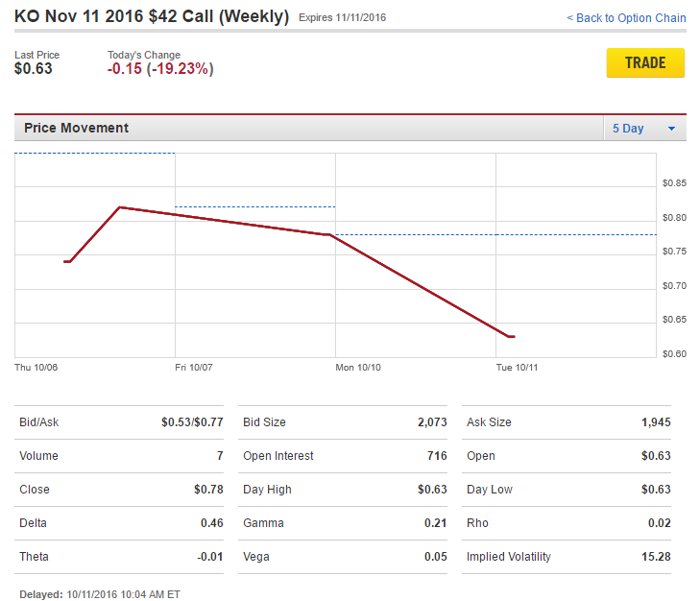Click the Day High value $0.63
The width and height of the screenshot is (700, 601).
(x=432, y=490)
